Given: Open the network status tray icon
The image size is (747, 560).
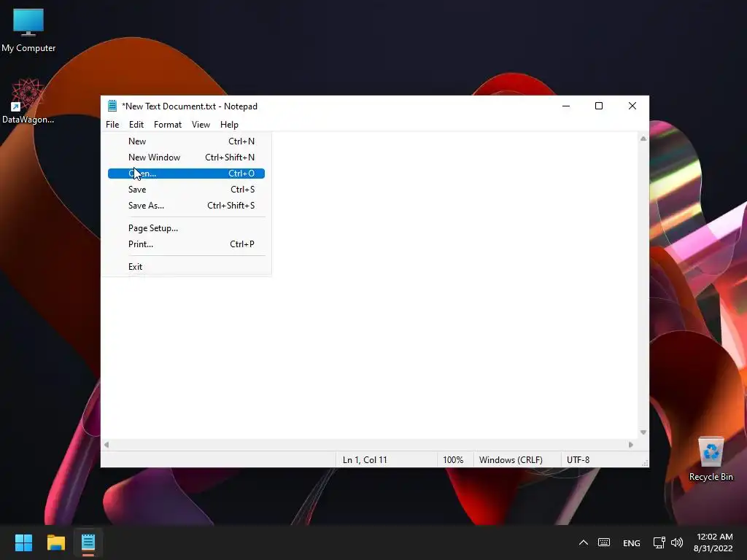Looking at the screenshot, I should tap(659, 542).
